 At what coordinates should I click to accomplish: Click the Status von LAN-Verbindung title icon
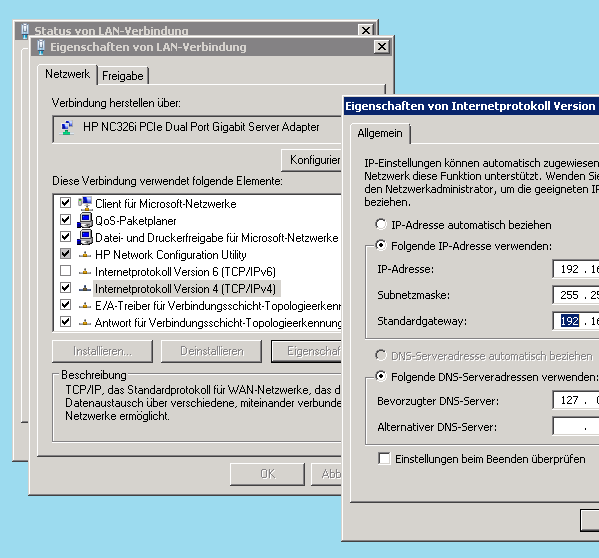[25, 30]
